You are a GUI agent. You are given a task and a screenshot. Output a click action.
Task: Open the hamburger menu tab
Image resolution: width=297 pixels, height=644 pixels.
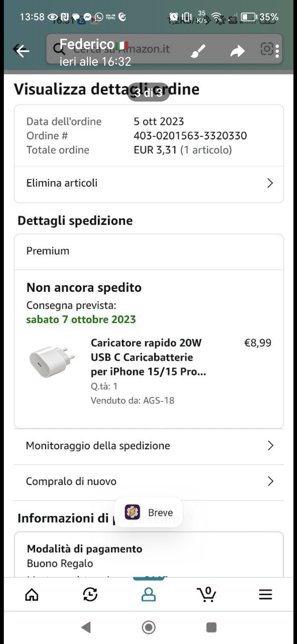pos(265,594)
